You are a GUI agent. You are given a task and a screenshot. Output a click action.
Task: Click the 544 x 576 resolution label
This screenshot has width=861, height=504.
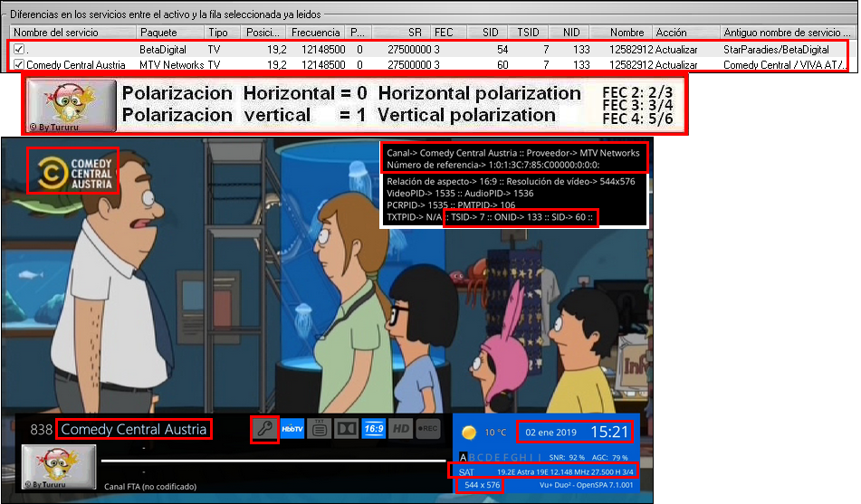point(483,485)
